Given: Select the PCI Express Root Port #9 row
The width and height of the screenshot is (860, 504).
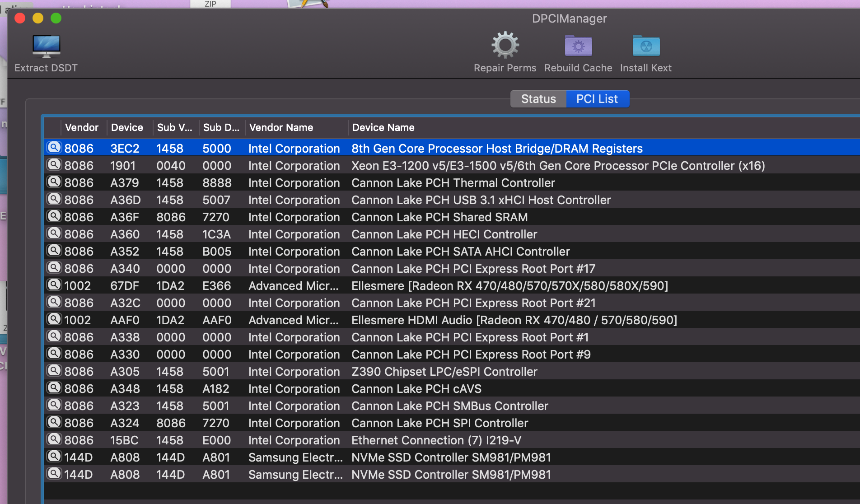Looking at the screenshot, I should click(x=452, y=354).
